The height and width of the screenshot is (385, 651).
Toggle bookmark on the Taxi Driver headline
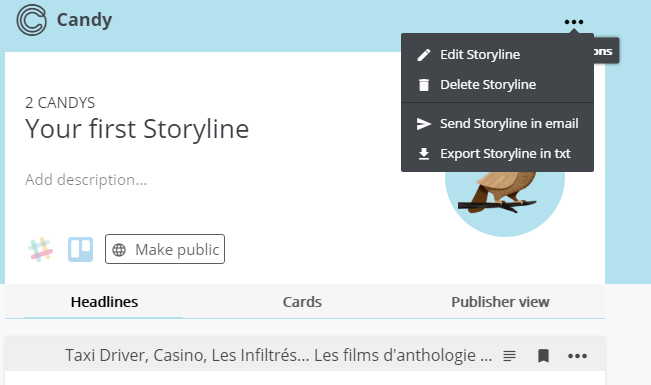click(543, 356)
